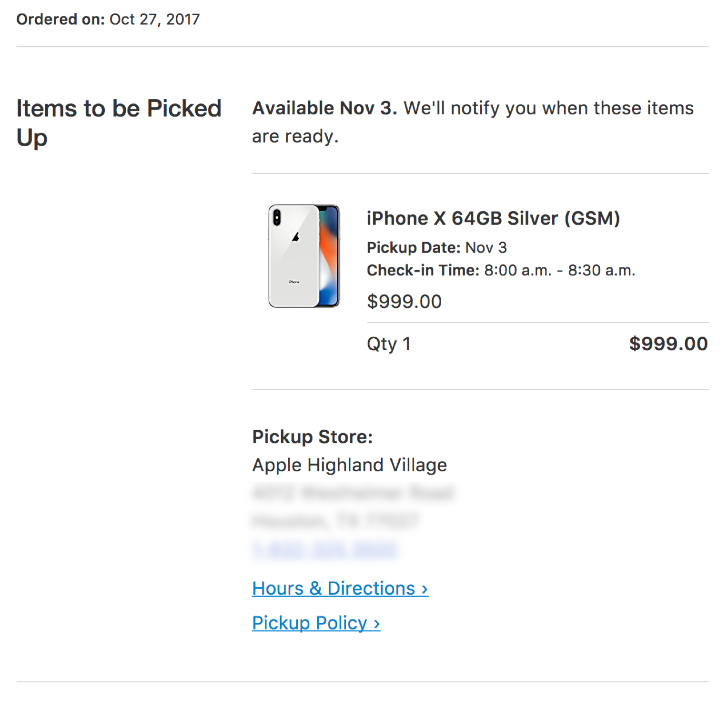Click the blurred city and zip line
Image resolution: width=728 pixels, height=709 pixels.
tap(335, 521)
